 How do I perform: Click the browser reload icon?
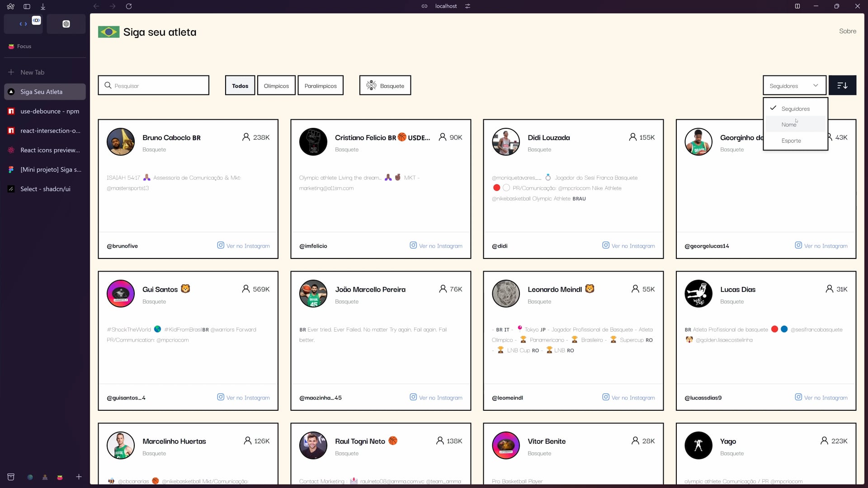[x=129, y=6]
